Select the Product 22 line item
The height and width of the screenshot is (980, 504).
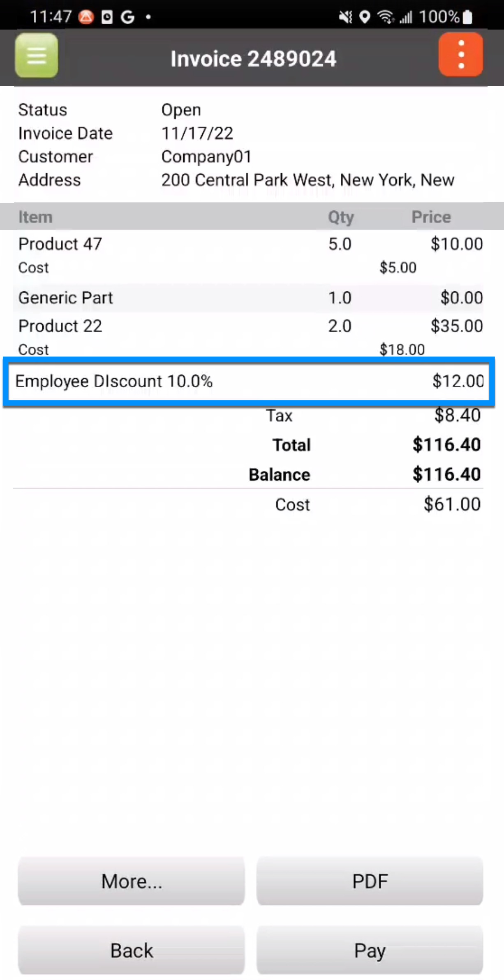tap(60, 326)
